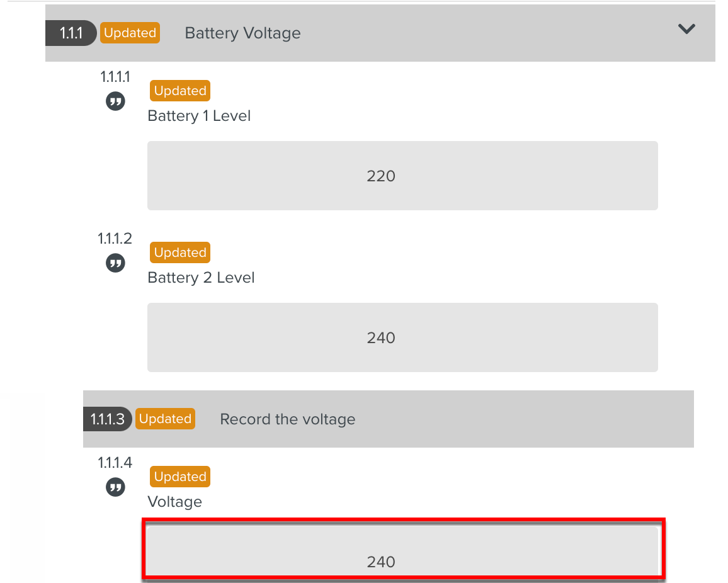728x583 pixels.
Task: Select the Battery 1 Level field showing 220
Action: (402, 176)
